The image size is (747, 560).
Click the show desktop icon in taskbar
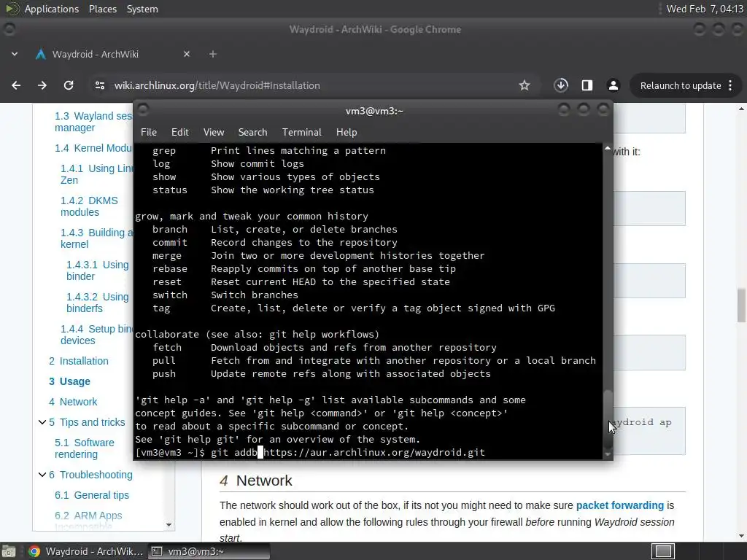[x=8, y=551]
